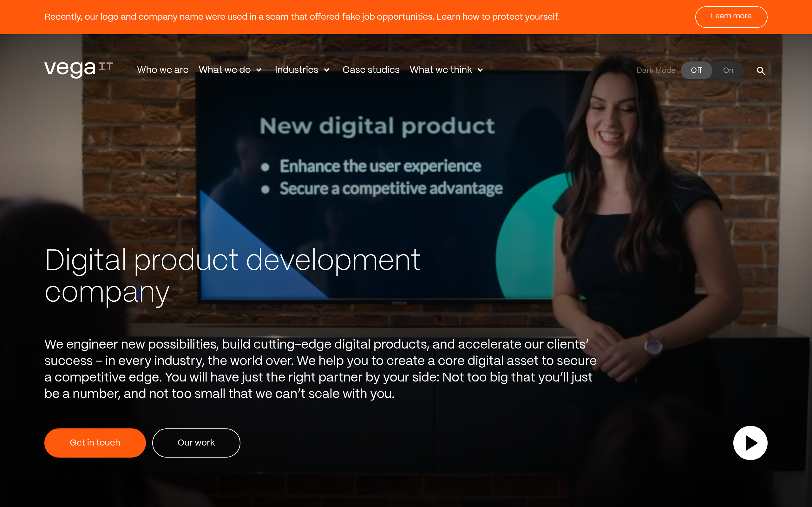Open the What we think menu
Viewport: 812px width, 507px height.
[441, 70]
